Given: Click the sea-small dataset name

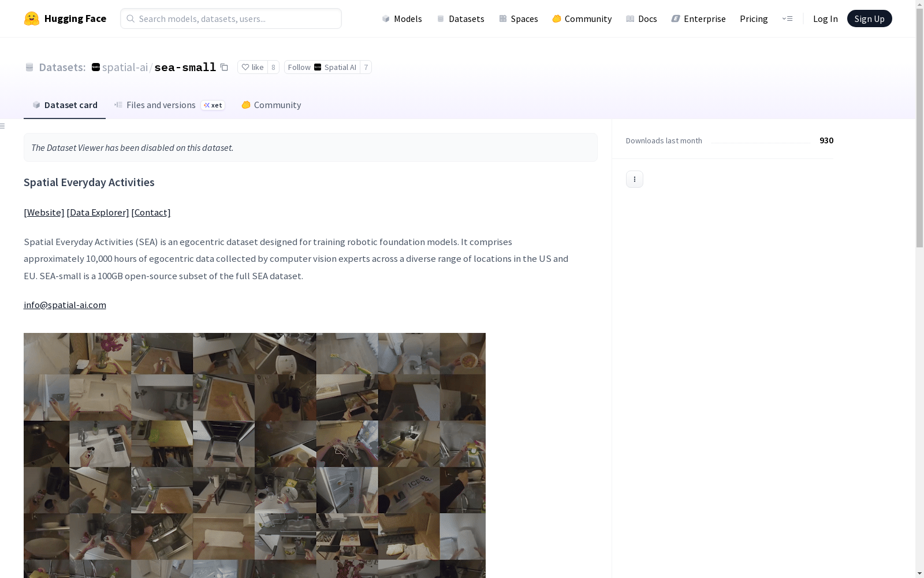Looking at the screenshot, I should [185, 67].
